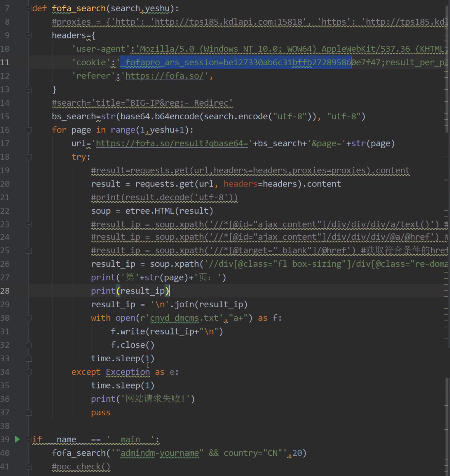Click the green Run arrow beside line 39
The width and height of the screenshot is (450, 476).
17,439
